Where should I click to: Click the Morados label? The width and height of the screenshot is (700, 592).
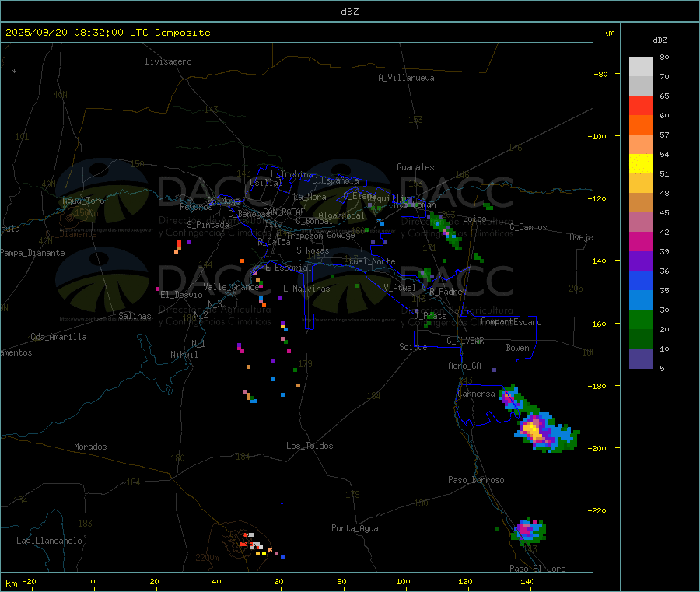(90, 447)
